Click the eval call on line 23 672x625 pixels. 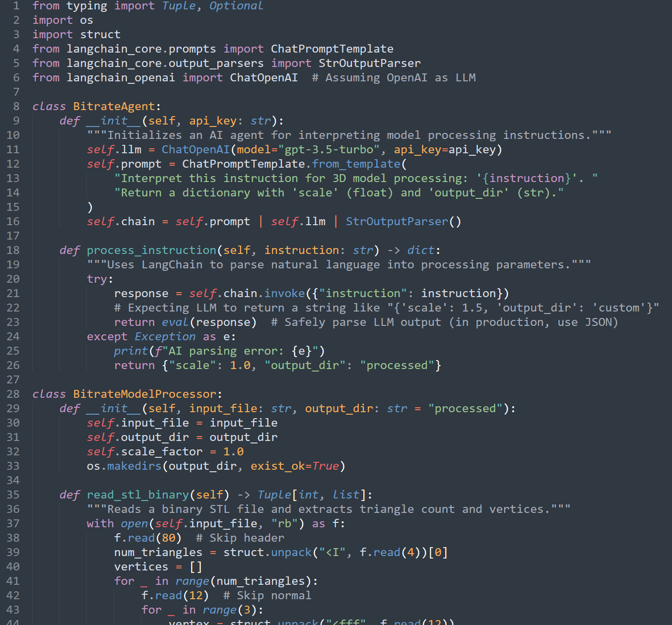point(175,322)
